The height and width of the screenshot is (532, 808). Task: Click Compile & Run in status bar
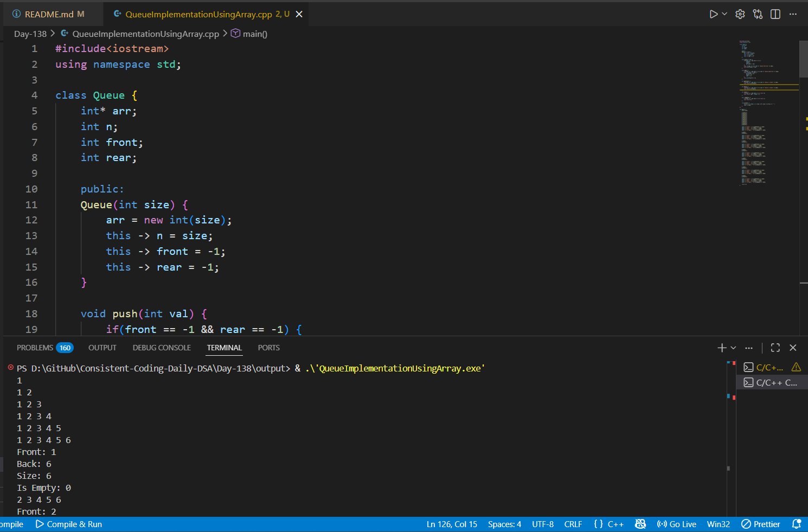click(69, 524)
